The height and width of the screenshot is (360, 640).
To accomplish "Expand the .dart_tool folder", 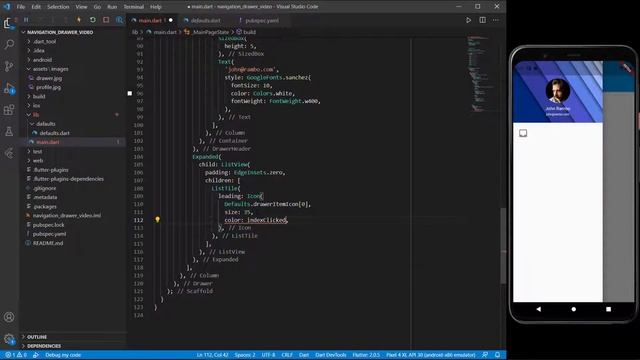I will tap(44, 41).
